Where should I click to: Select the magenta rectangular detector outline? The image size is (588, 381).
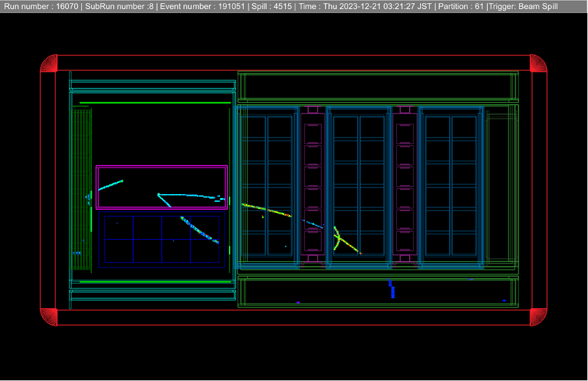point(161,188)
